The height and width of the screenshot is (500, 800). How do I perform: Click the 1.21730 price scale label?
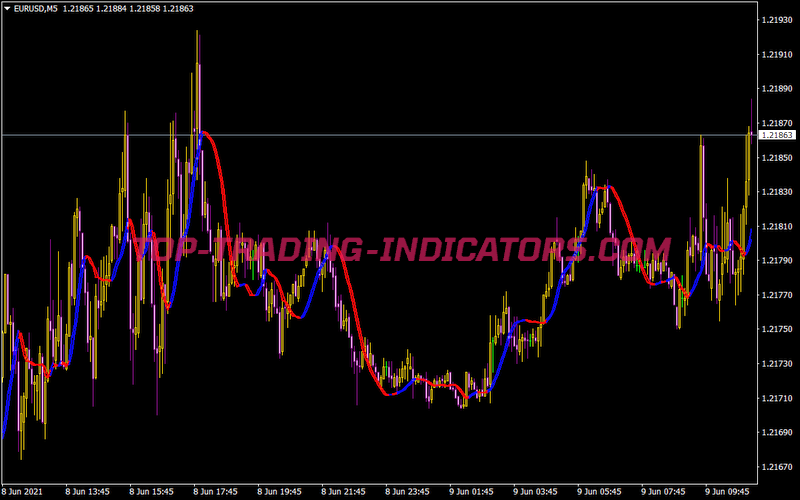[x=777, y=364]
